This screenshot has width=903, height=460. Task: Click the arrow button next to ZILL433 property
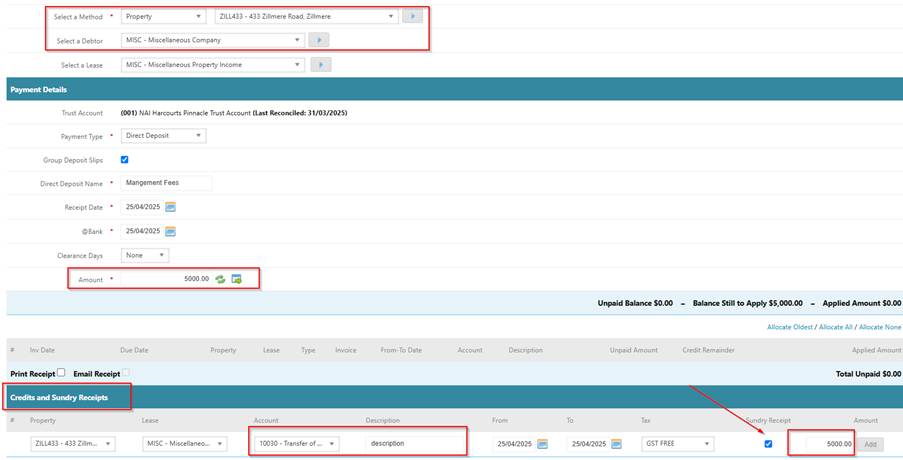(x=412, y=16)
